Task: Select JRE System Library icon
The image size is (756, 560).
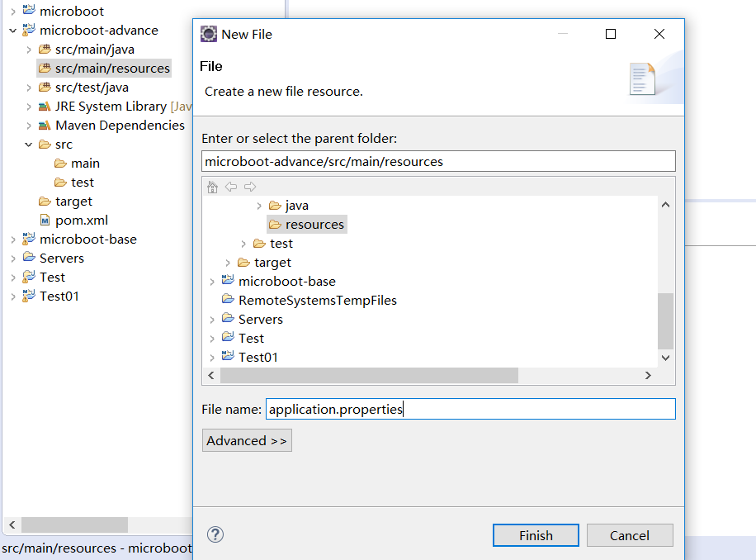Action: [x=45, y=106]
